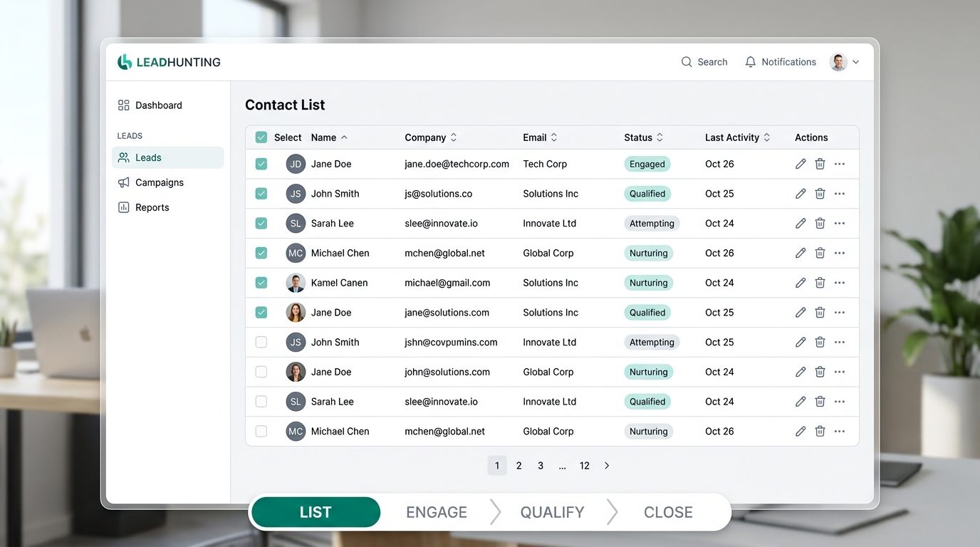
Task: Sort by Last Activity column arrows
Action: [x=767, y=137]
